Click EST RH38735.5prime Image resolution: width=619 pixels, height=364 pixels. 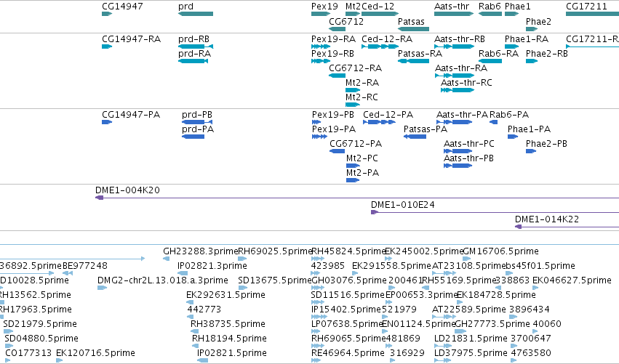pyautogui.click(x=228, y=324)
